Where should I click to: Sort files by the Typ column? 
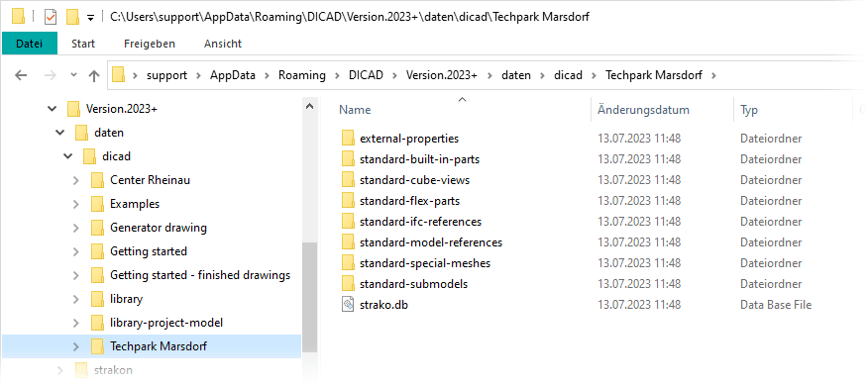pyautogui.click(x=749, y=110)
